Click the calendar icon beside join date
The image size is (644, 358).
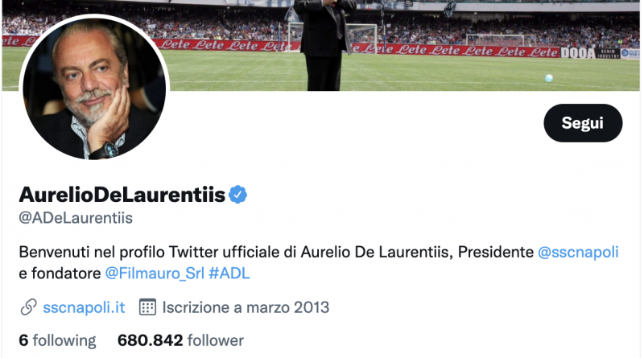coord(147,307)
